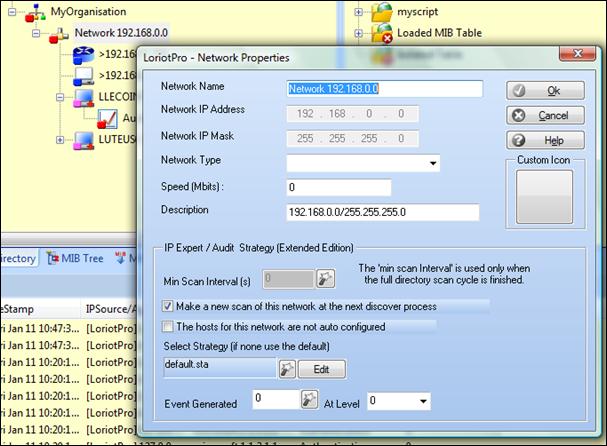Click the Ok button
Viewport: 607px width, 446px height.
coord(545,91)
